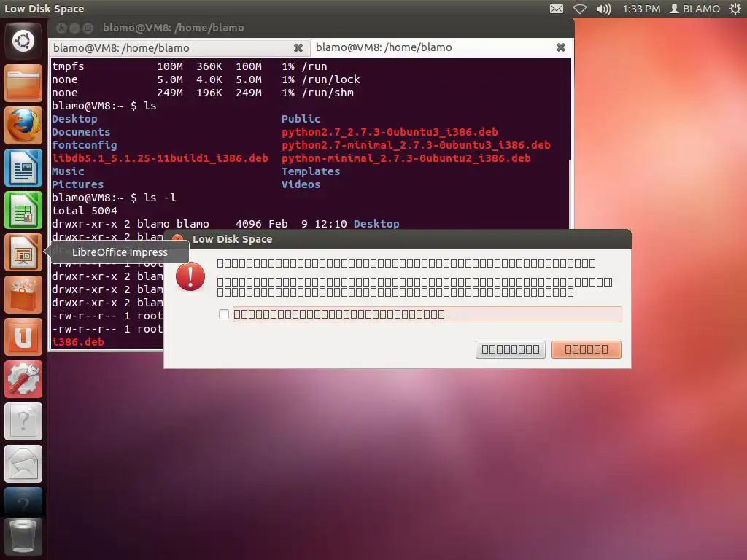Click the terminal window title bar text
This screenshot has height=560, width=747.
[174, 28]
